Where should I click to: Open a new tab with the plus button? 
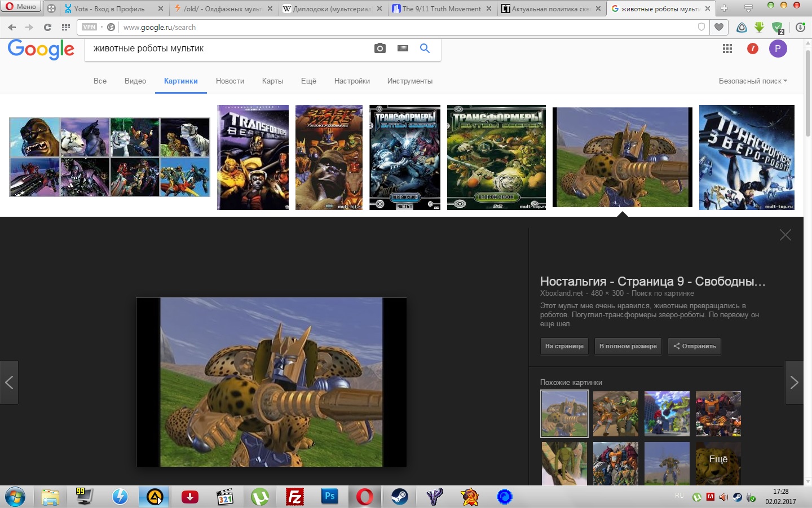pyautogui.click(x=725, y=8)
